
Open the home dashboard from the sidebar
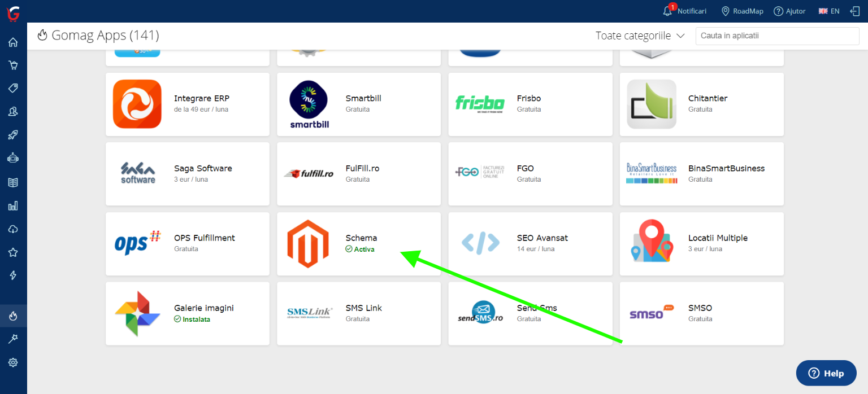(x=13, y=42)
